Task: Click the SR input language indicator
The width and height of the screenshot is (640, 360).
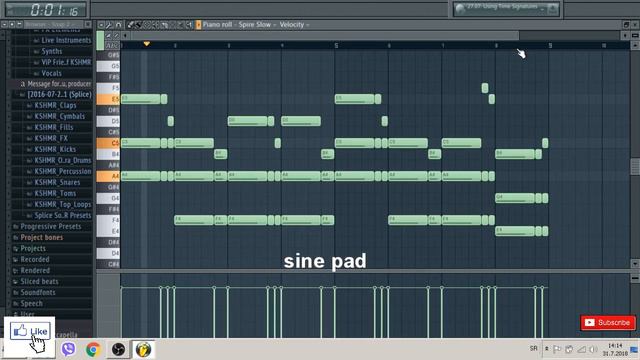Action: click(x=533, y=349)
